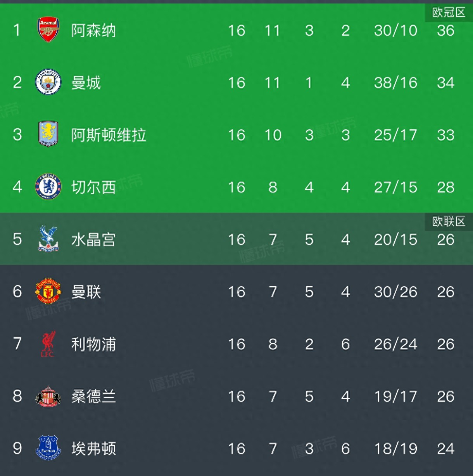Screen dimensions: 473x476
Task: Select the 阿斯顿维拉 team name
Action: 109,135
